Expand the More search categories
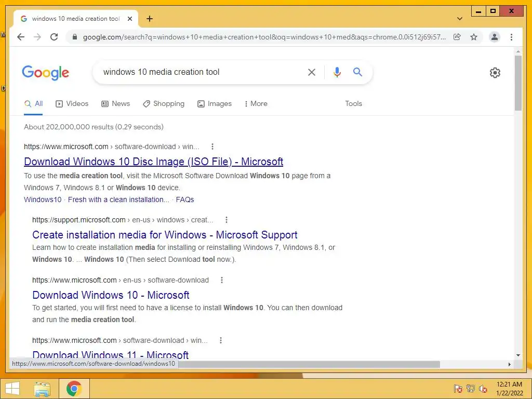Viewport: 532px width, 399px height. pos(256,103)
